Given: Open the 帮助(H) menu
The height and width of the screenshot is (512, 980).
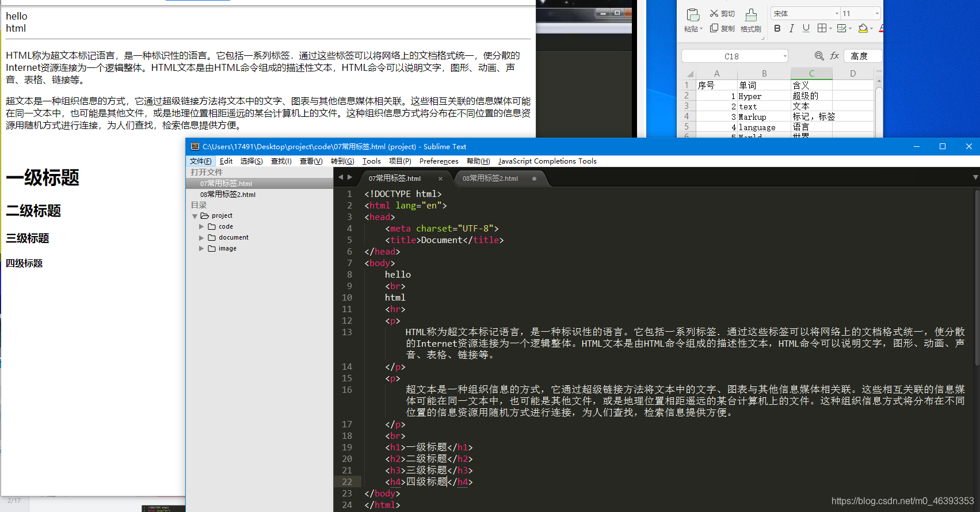Looking at the screenshot, I should point(478,161).
